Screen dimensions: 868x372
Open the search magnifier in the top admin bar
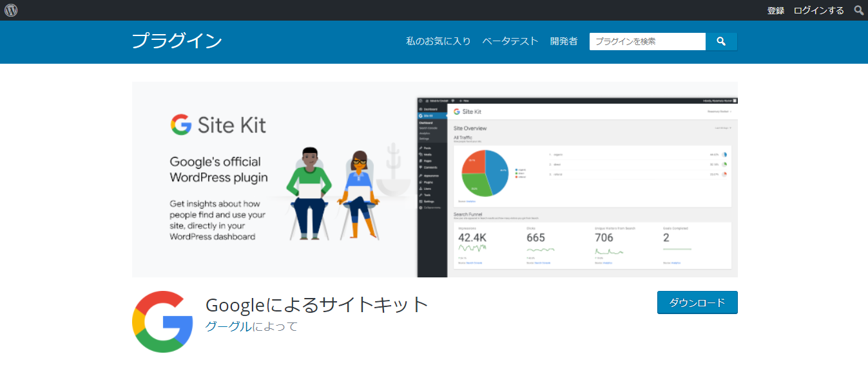click(859, 10)
